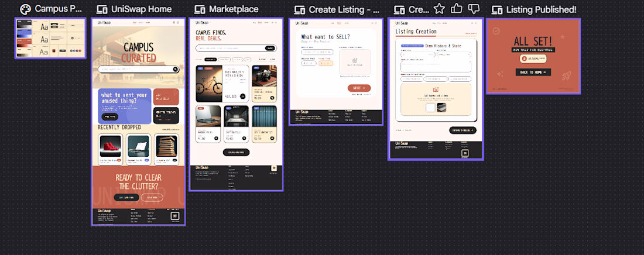Click the QR icon in Listing Creation footer
Viewport: 644px width, 255px height.
tap(464, 153)
